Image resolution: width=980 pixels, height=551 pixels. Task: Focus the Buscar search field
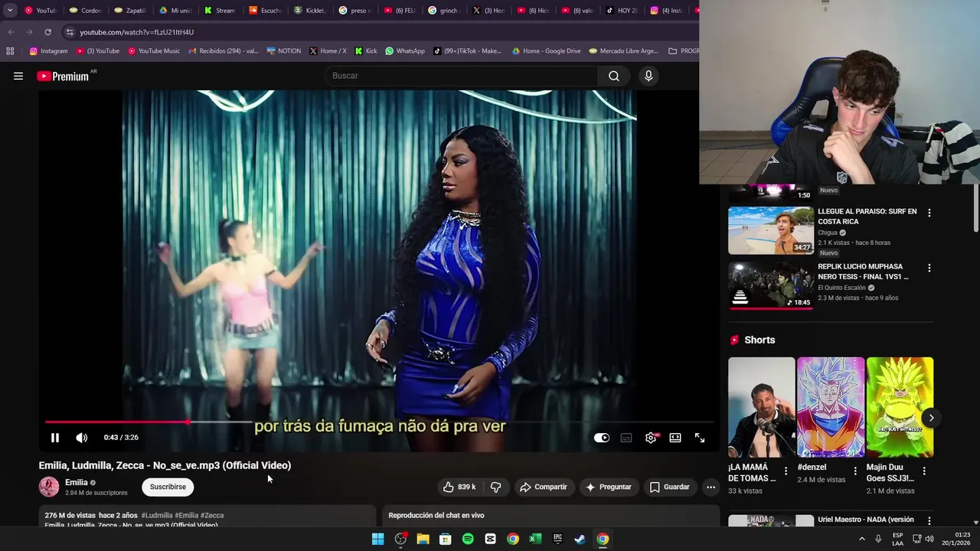point(461,76)
